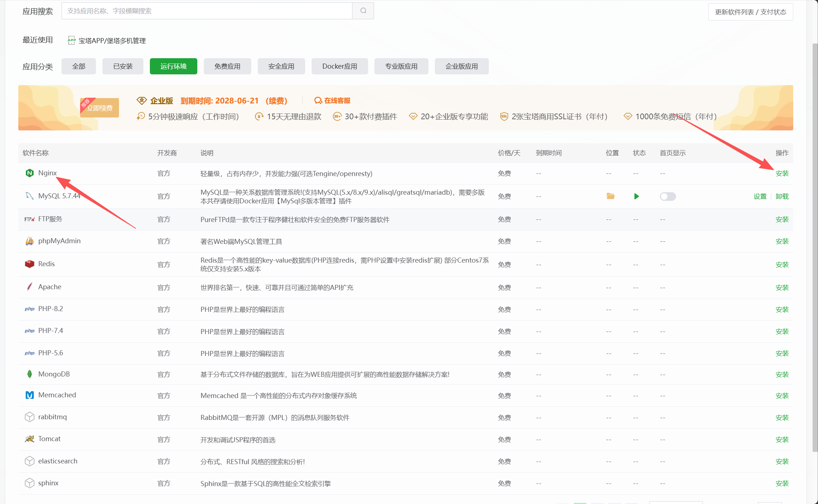Click 安装 for Redis
The width and height of the screenshot is (818, 504).
pos(782,265)
